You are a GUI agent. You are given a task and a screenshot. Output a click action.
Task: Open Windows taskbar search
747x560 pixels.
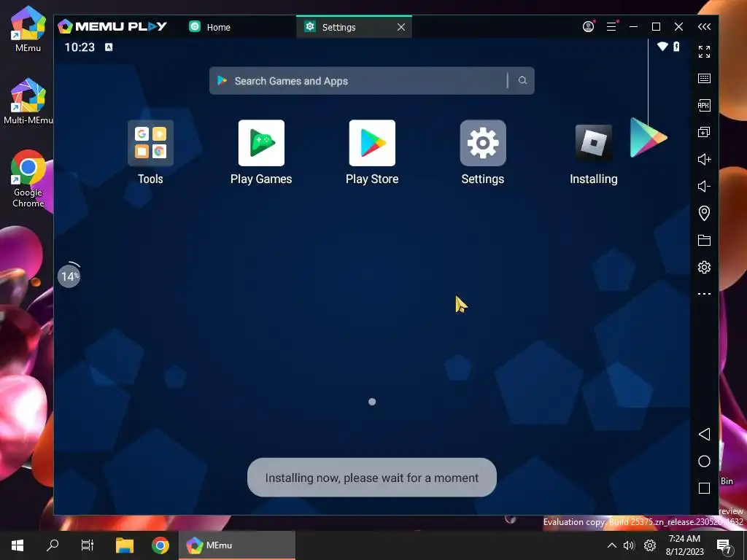(53, 545)
